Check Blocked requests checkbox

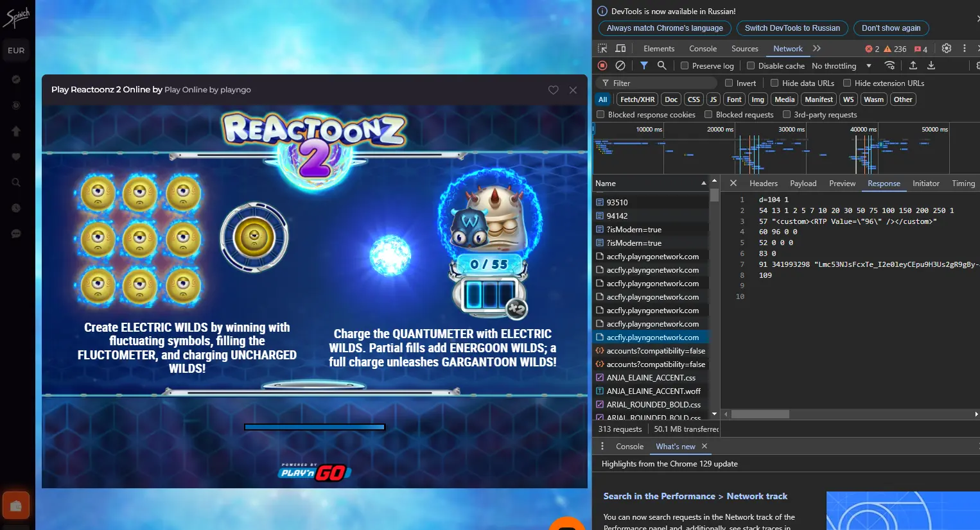pos(708,115)
